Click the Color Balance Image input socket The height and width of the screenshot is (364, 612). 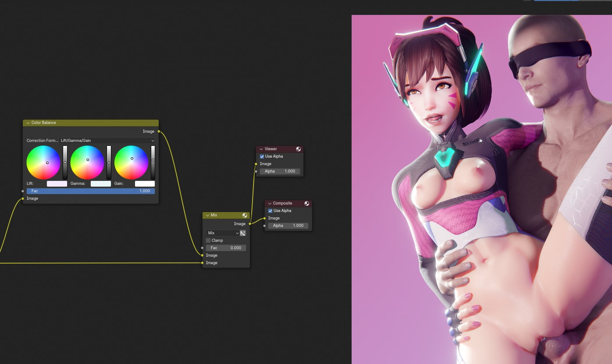[x=23, y=198]
